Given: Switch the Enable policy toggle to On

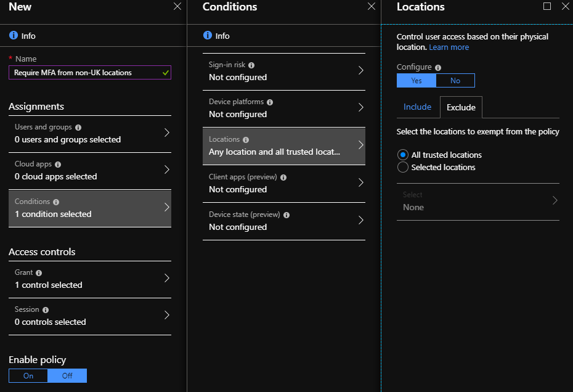Looking at the screenshot, I should 28,375.
